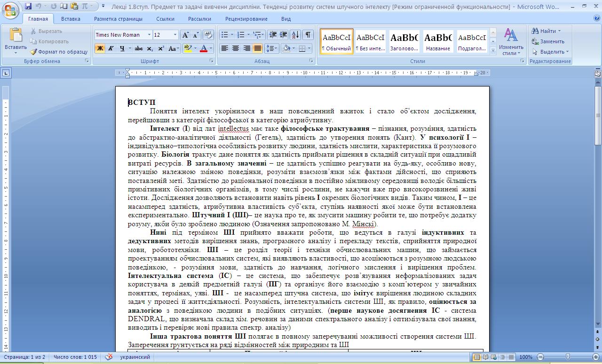The width and height of the screenshot is (602, 364).
Task: Switch to the Рецензирование tab
Action: click(x=246, y=19)
